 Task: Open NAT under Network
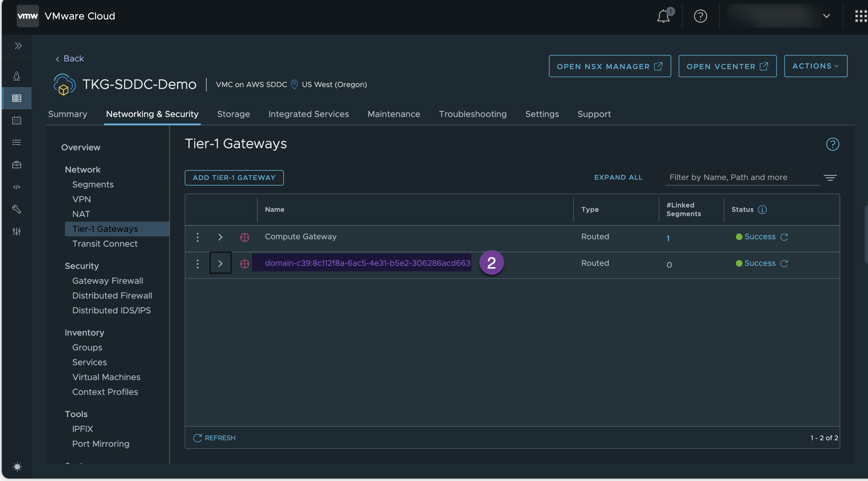[x=81, y=214]
